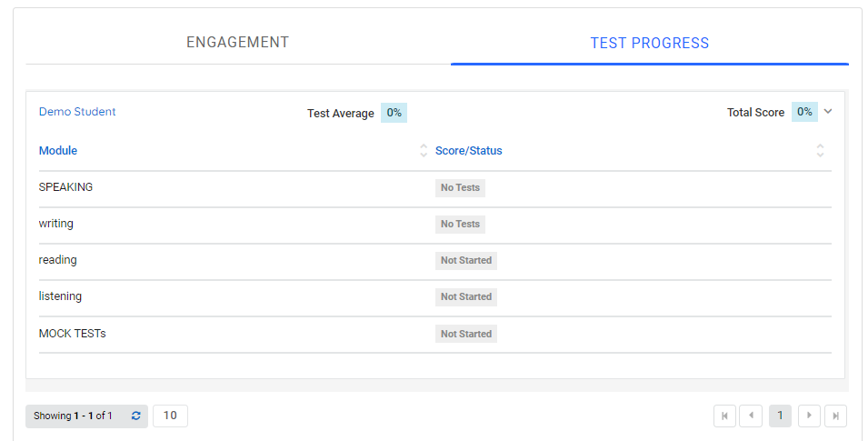The height and width of the screenshot is (441, 868).
Task: Select the MOCK TESTs module row
Action: [x=72, y=334]
